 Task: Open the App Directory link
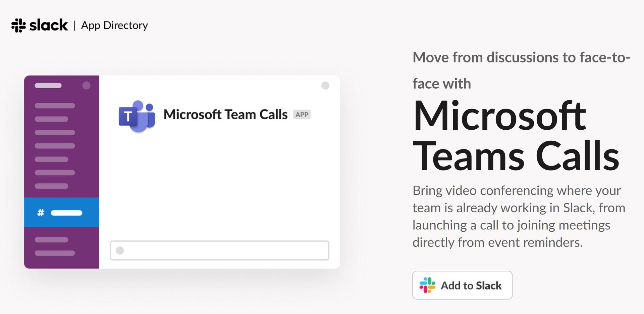pyautogui.click(x=114, y=26)
